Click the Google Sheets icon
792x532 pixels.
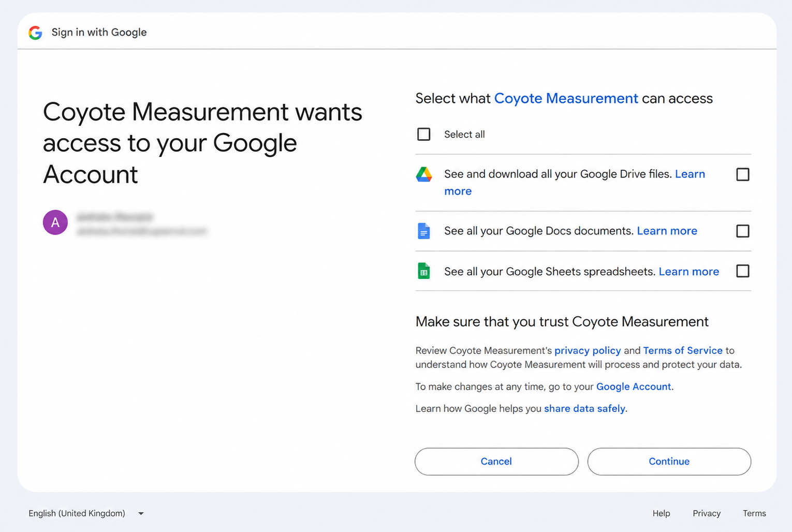coord(424,271)
